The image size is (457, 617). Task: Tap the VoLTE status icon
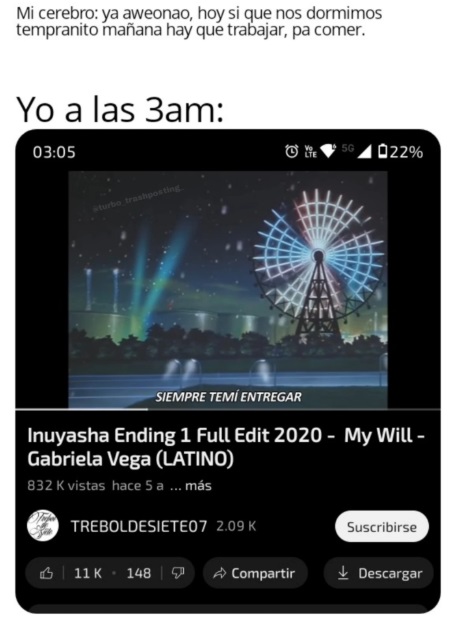pyautogui.click(x=311, y=151)
